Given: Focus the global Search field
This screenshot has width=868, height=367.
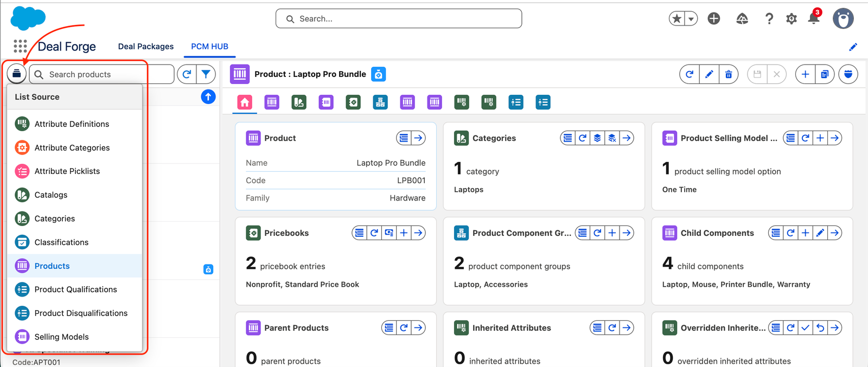Looking at the screenshot, I should (x=399, y=18).
